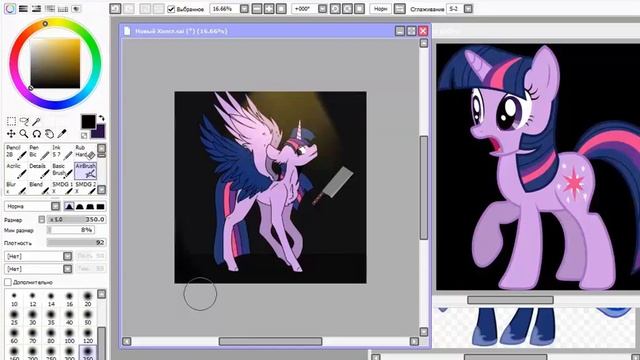Viewport: 640px width, 360px height.
Task: Enable the Дополнительно checkbox
Action: (8, 282)
